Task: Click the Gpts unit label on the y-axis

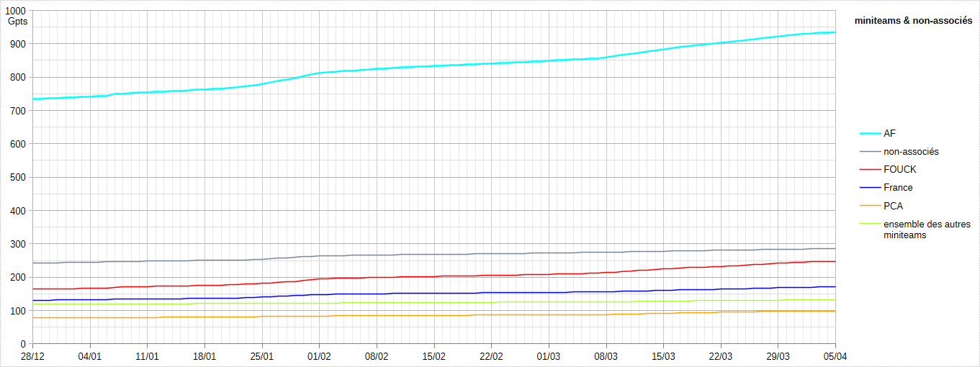Action: click(x=17, y=21)
